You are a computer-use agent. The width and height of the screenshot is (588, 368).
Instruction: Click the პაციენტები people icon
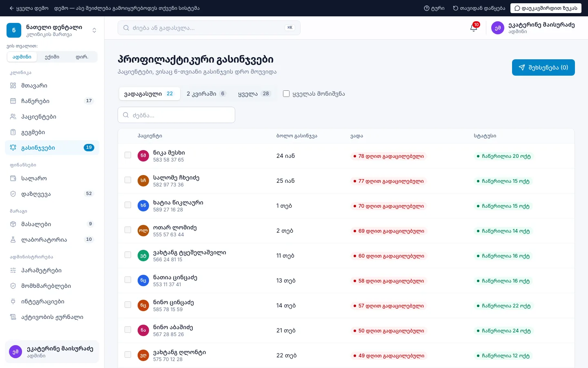13,117
